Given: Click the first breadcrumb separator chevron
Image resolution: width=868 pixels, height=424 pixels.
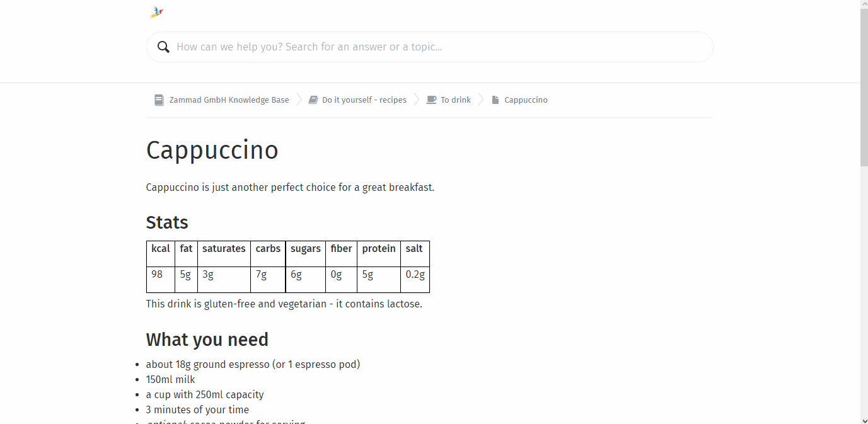Looking at the screenshot, I should (298, 99).
